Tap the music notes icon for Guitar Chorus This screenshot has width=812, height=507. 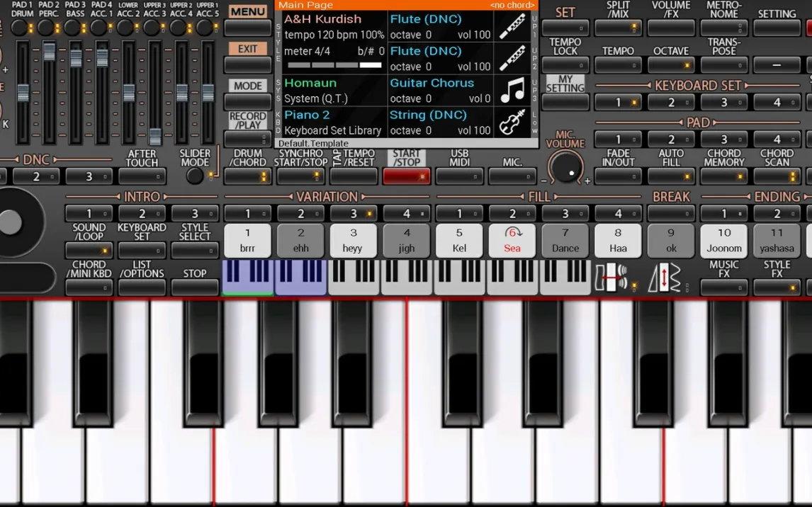[x=512, y=91]
